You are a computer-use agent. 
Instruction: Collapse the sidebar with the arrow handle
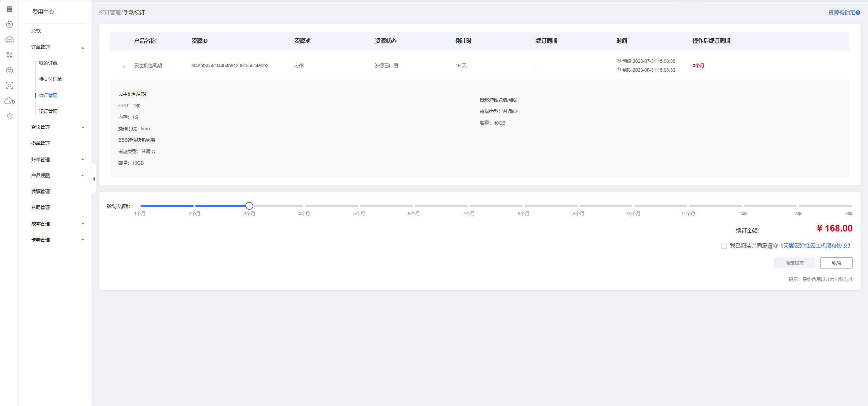pyautogui.click(x=94, y=179)
